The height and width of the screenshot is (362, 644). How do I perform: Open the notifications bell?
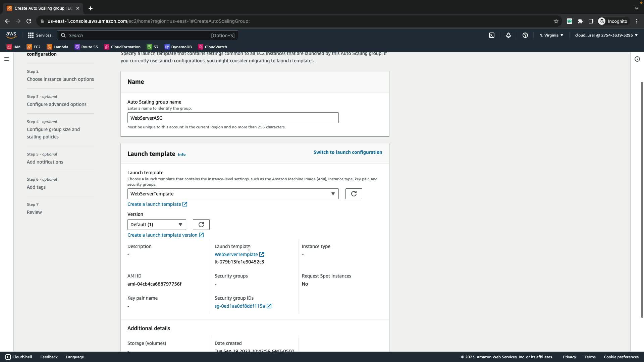(x=508, y=35)
